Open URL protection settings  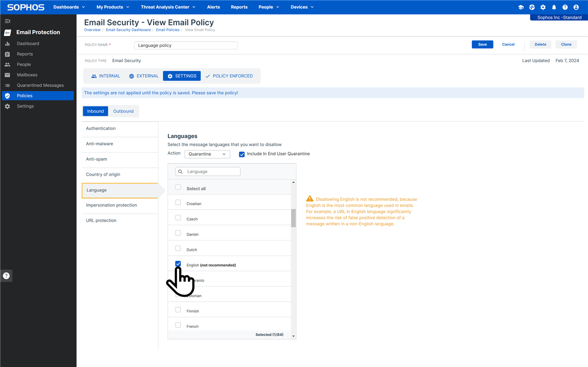[120, 220]
